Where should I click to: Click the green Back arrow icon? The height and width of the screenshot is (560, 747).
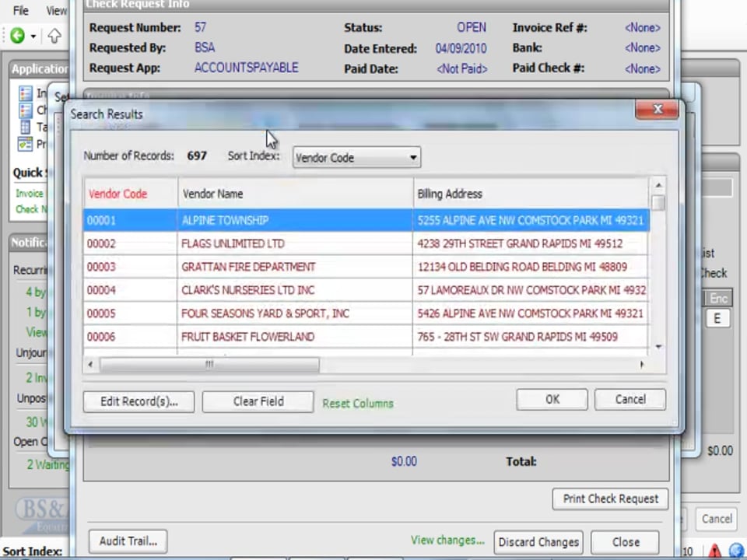(18, 35)
